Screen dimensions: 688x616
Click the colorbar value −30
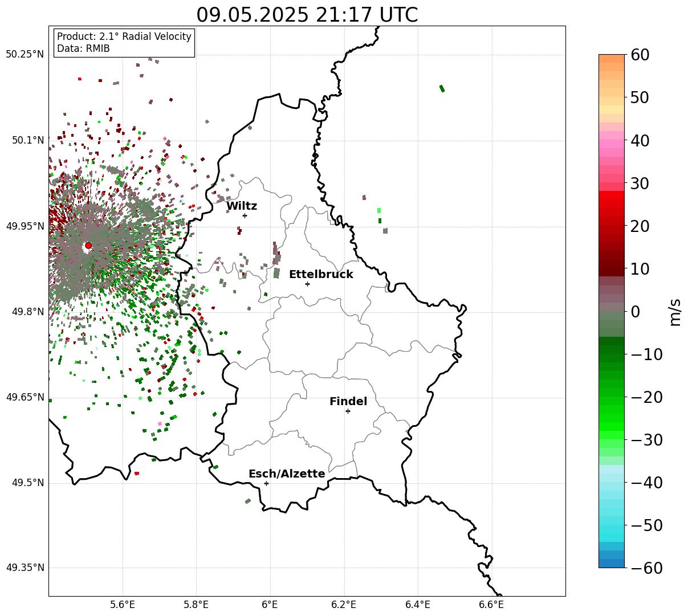coord(646,440)
